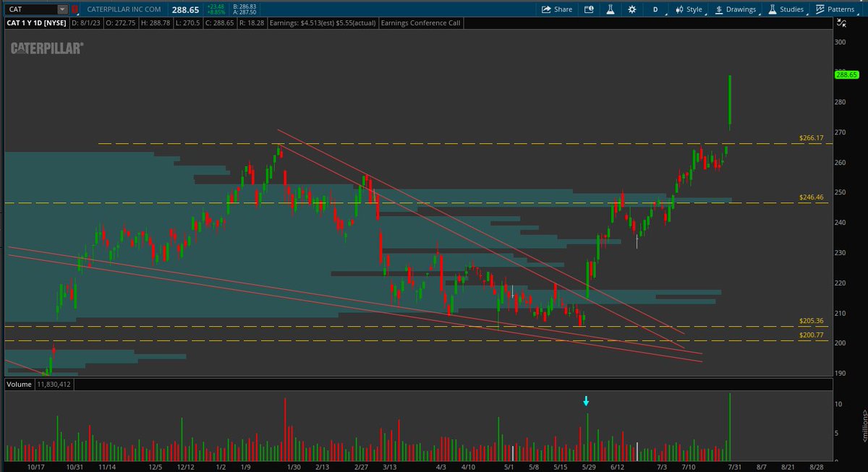This screenshot has height=472, width=868.
Task: Click the 5/29 date on time axis
Action: click(587, 467)
